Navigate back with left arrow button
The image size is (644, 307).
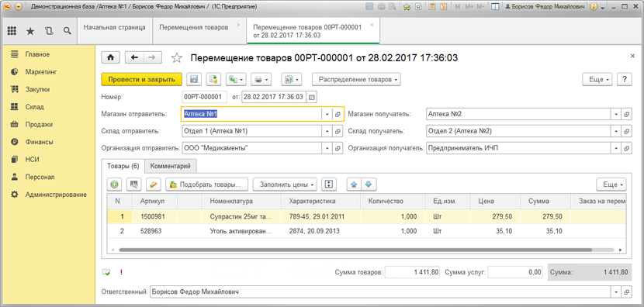134,58
